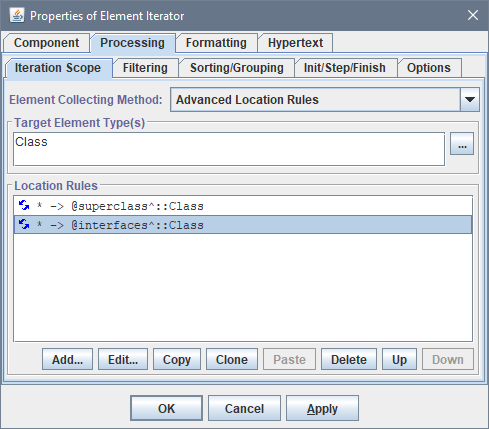
Task: Select the @interfaces^::Class location rule
Action: click(x=243, y=225)
